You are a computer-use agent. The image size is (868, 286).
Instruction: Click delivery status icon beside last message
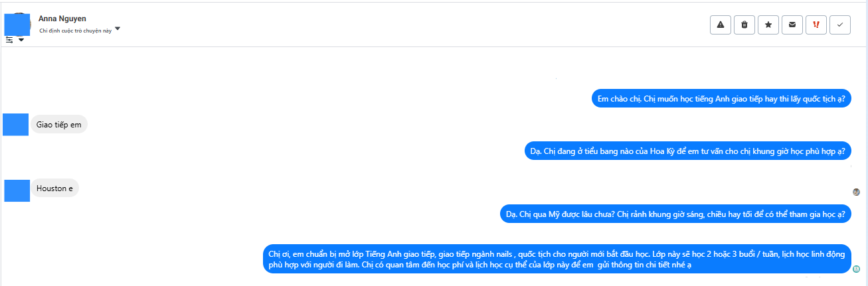tap(857, 269)
